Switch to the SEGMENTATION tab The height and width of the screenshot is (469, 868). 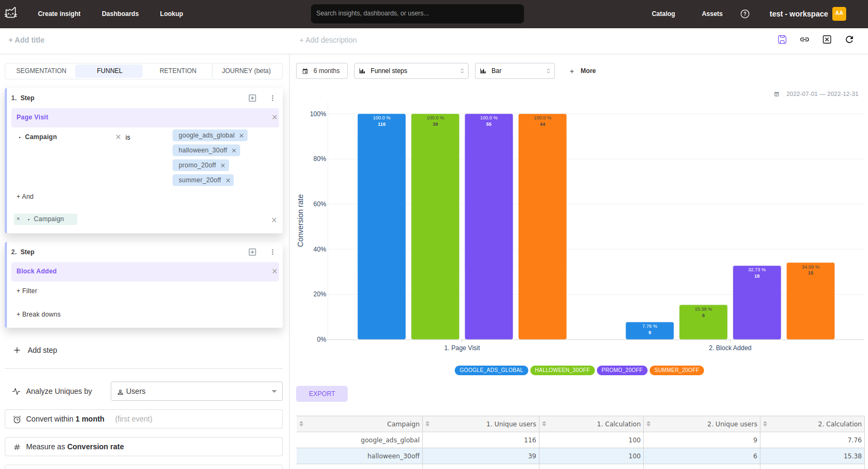click(41, 71)
